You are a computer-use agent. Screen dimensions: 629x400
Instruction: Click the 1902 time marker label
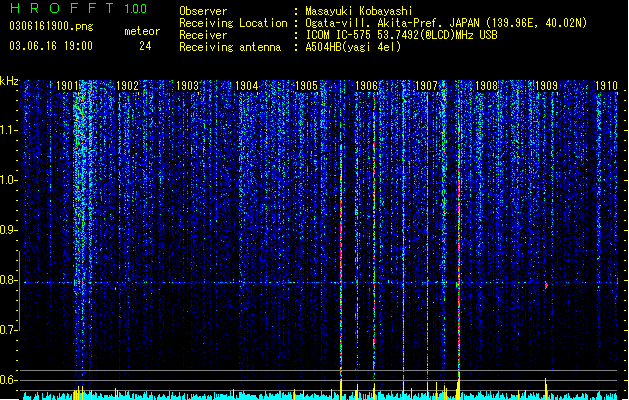click(127, 86)
